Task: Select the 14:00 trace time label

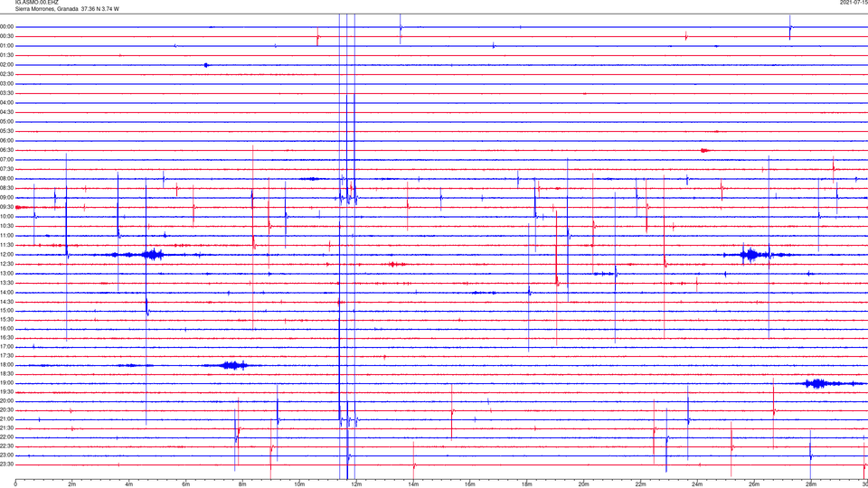Action: point(7,292)
